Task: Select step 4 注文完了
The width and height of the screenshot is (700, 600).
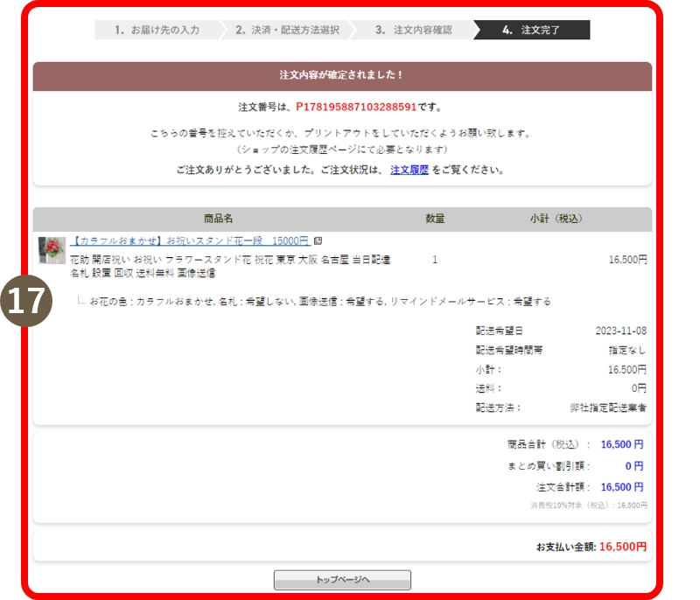Action: (x=531, y=30)
